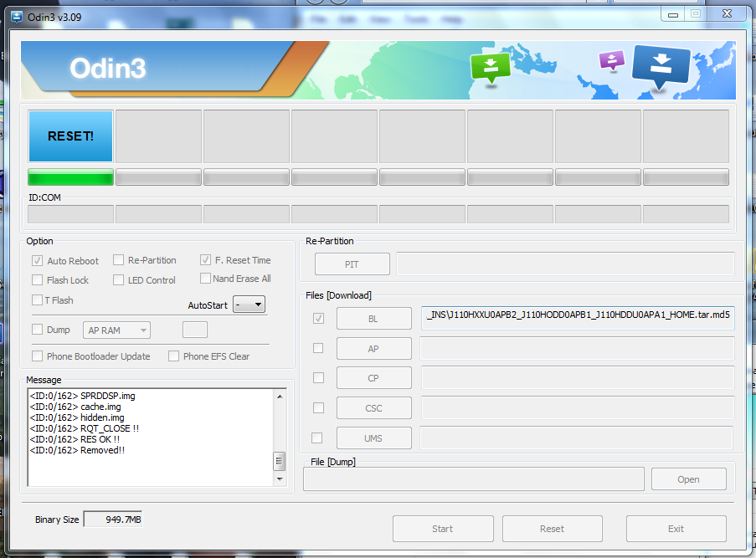Click the 'RES OK !!' log line
Image resolution: width=756 pixels, height=558 pixels.
pos(75,439)
